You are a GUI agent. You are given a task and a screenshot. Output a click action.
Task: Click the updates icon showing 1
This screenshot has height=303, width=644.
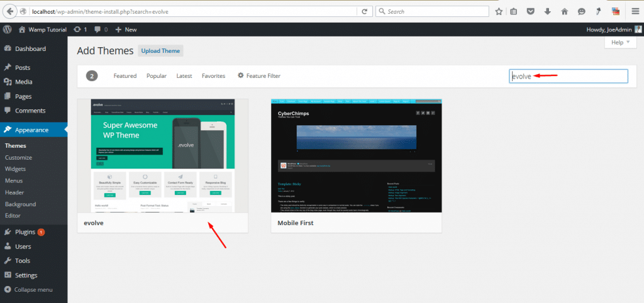(x=80, y=30)
